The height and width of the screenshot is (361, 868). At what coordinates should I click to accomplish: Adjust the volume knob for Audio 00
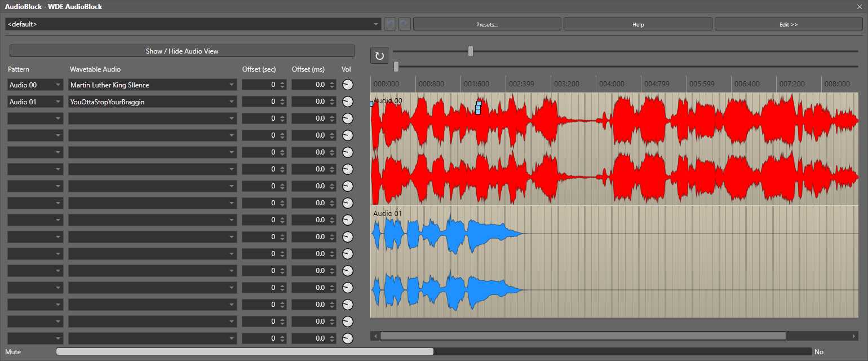(x=347, y=84)
